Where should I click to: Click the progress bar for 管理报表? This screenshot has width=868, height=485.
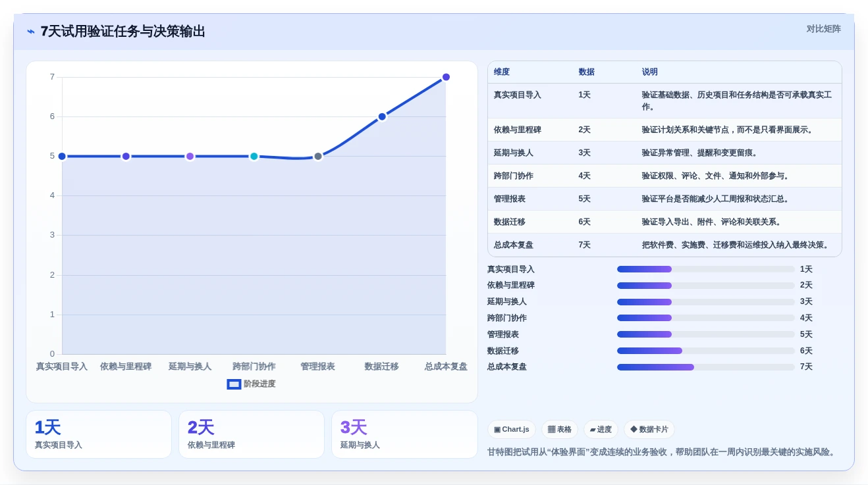tap(705, 334)
